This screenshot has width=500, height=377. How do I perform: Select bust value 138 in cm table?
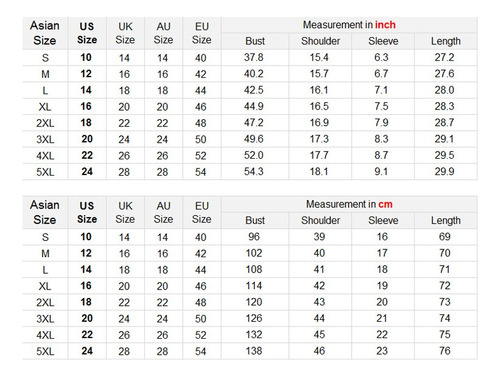[254, 351]
